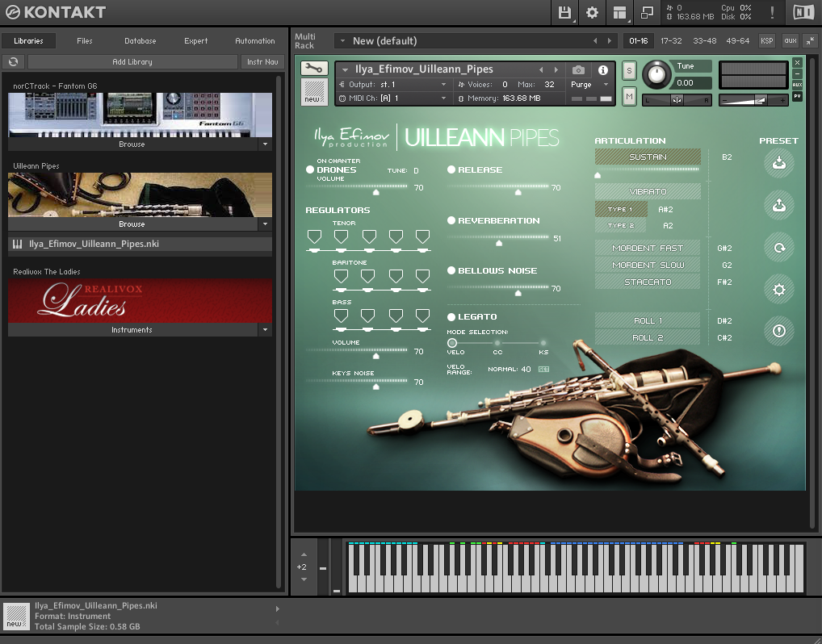Select the 33-48 rack page

coord(705,41)
